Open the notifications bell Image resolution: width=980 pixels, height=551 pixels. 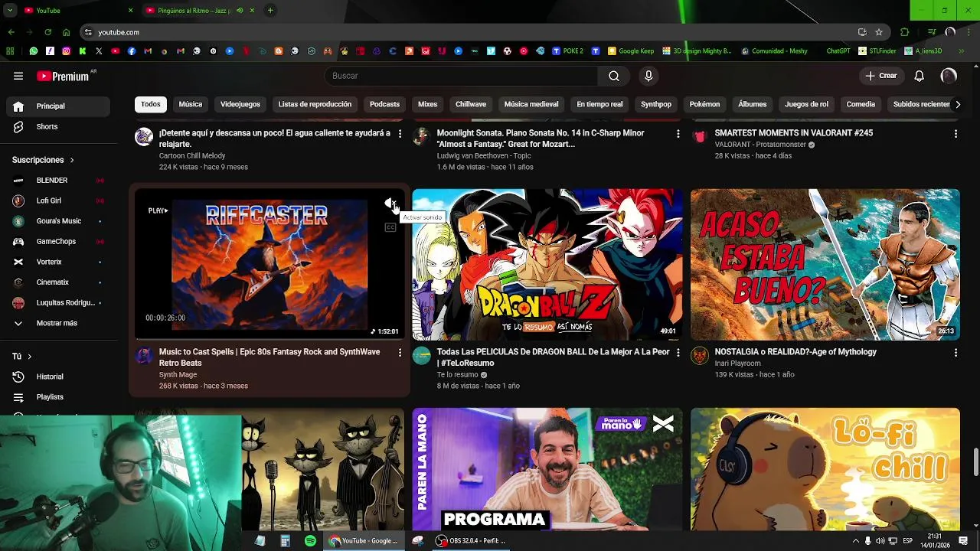[x=919, y=76]
